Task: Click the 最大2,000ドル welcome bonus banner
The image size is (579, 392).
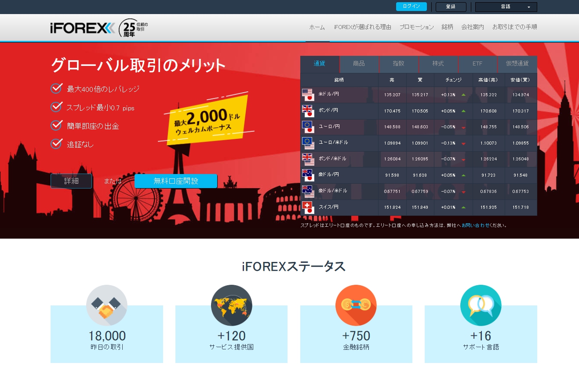Action: (207, 120)
